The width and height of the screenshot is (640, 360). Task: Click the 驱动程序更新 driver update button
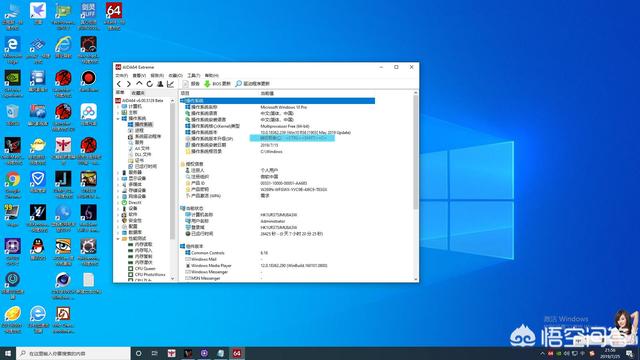(253, 84)
